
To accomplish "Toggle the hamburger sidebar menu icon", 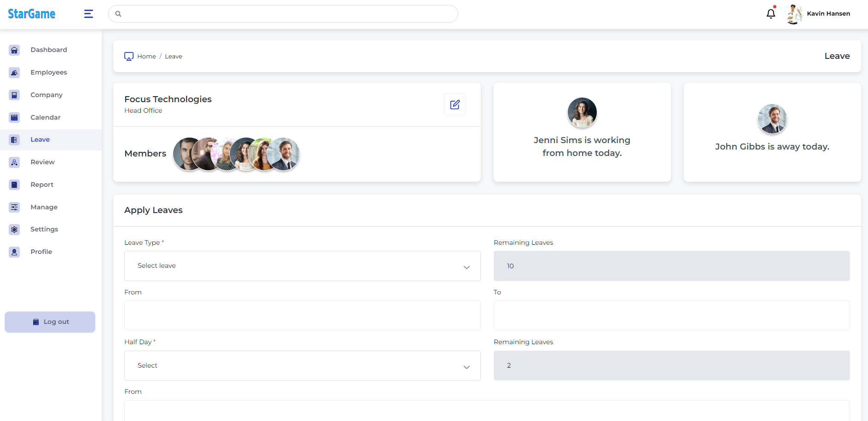I will tap(88, 14).
